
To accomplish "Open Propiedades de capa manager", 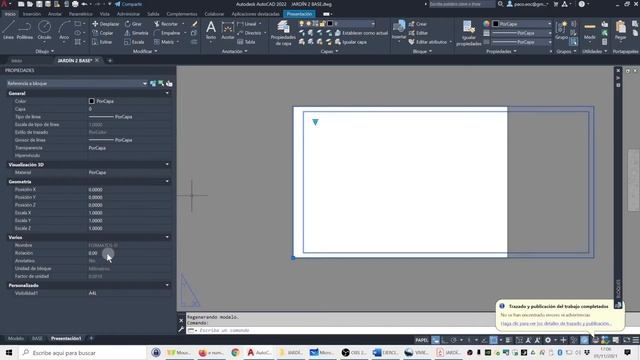I will 283,33.
